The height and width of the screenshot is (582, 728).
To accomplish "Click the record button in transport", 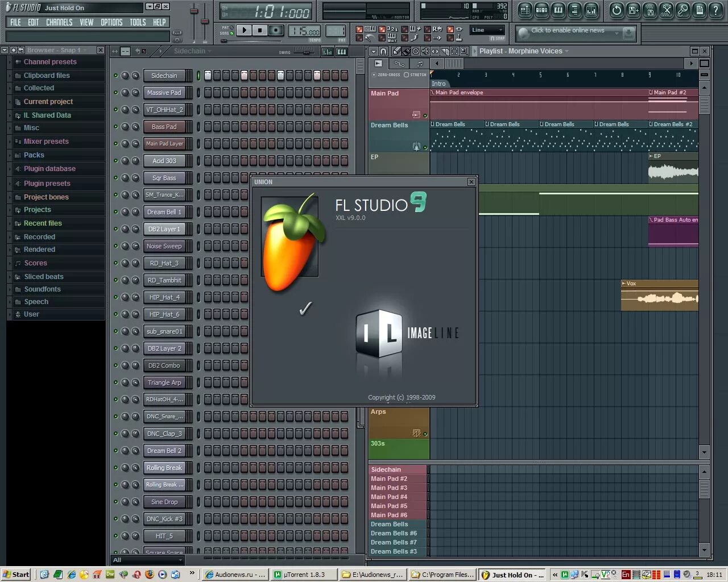I will point(276,30).
